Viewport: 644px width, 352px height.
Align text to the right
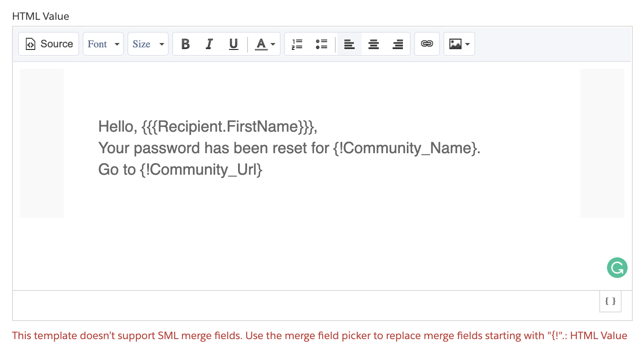[x=398, y=44]
